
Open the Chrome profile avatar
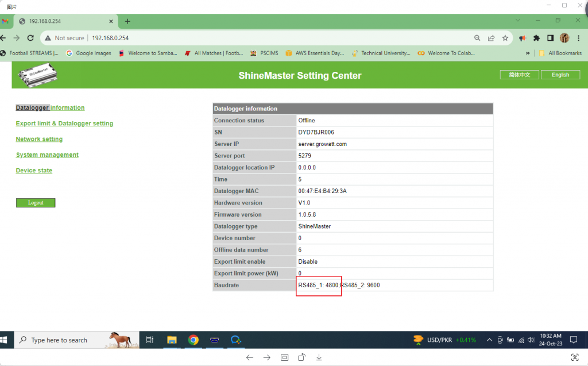(564, 38)
